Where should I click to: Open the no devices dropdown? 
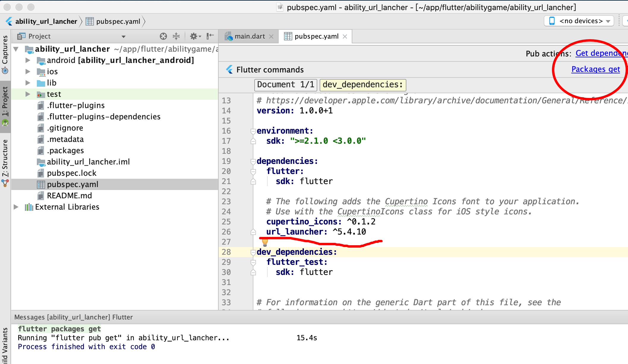pos(579,21)
